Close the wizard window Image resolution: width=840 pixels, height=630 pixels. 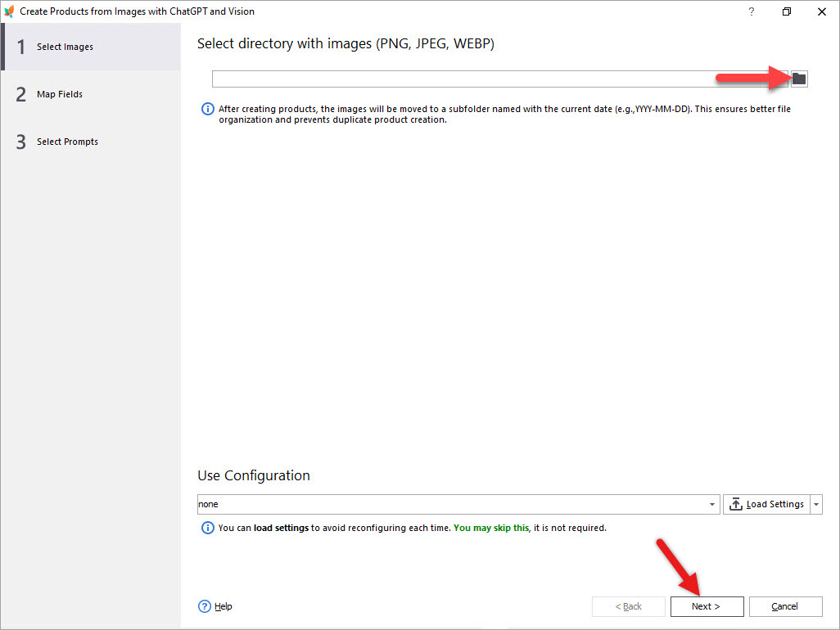click(x=822, y=11)
